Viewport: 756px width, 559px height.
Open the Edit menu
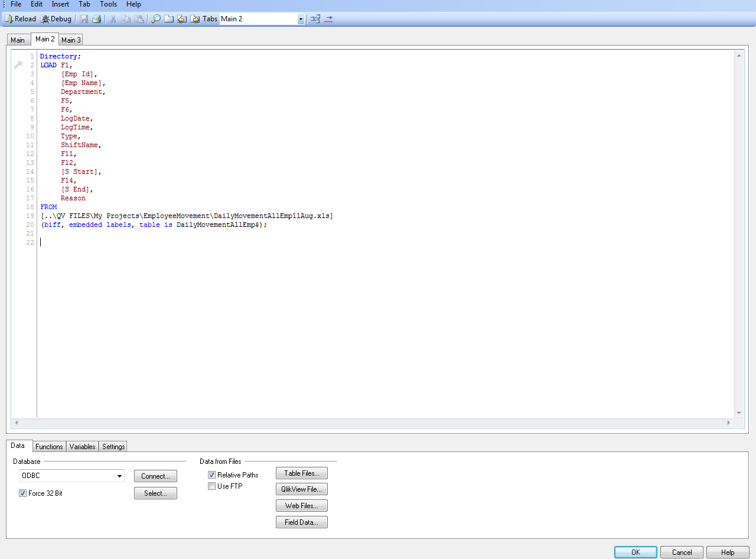(x=37, y=4)
